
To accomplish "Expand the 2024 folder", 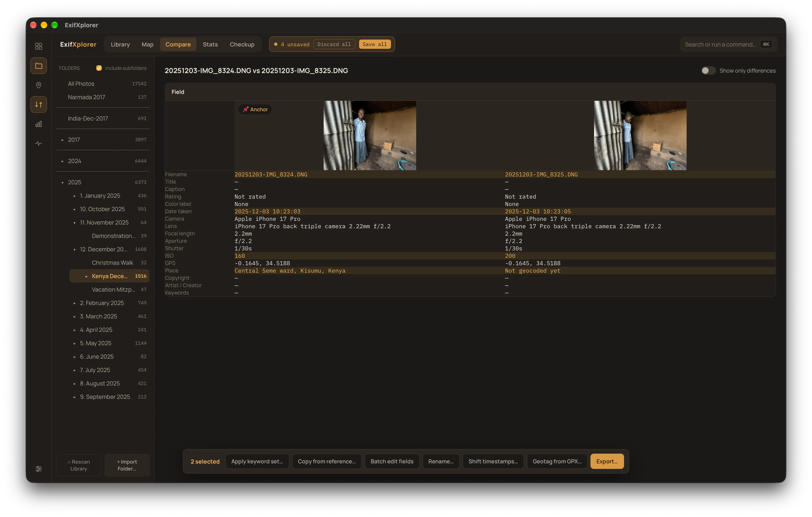I will pyautogui.click(x=62, y=161).
